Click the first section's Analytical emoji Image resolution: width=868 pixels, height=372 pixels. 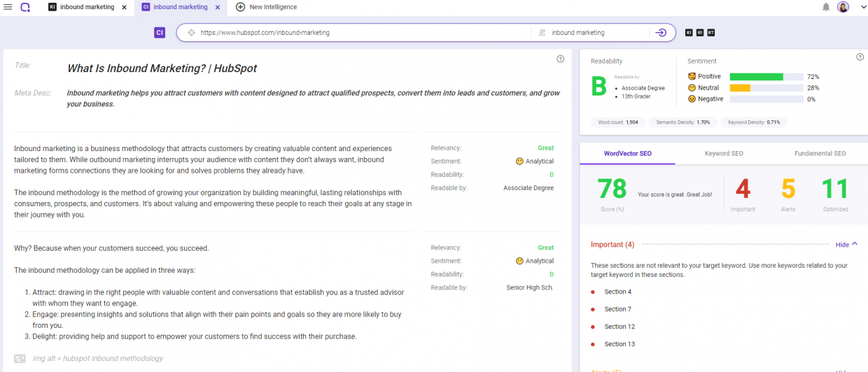pyautogui.click(x=519, y=162)
